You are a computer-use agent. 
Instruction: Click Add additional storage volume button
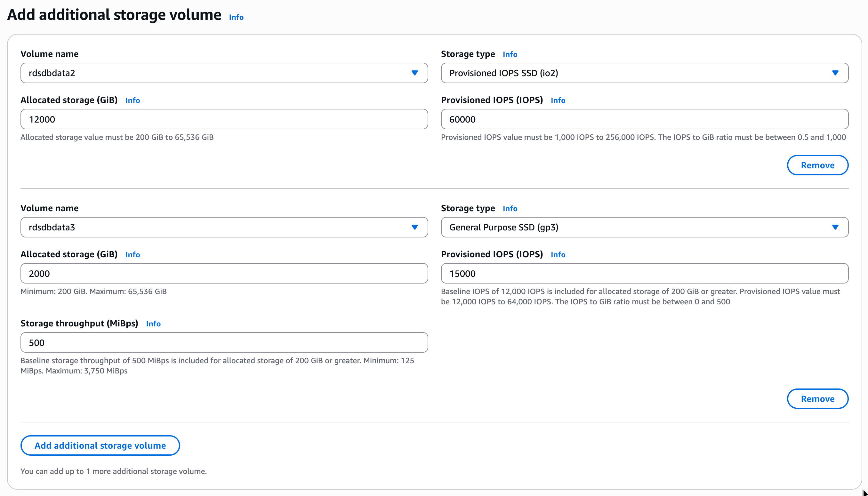(x=100, y=445)
